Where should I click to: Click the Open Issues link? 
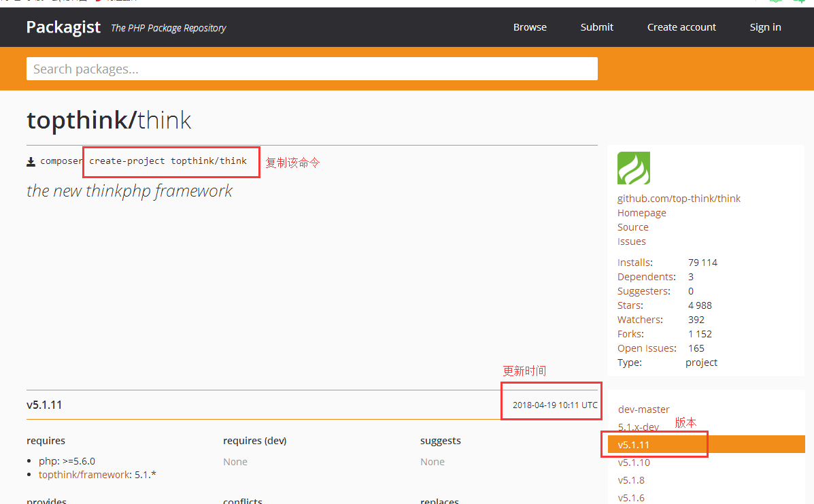click(647, 348)
